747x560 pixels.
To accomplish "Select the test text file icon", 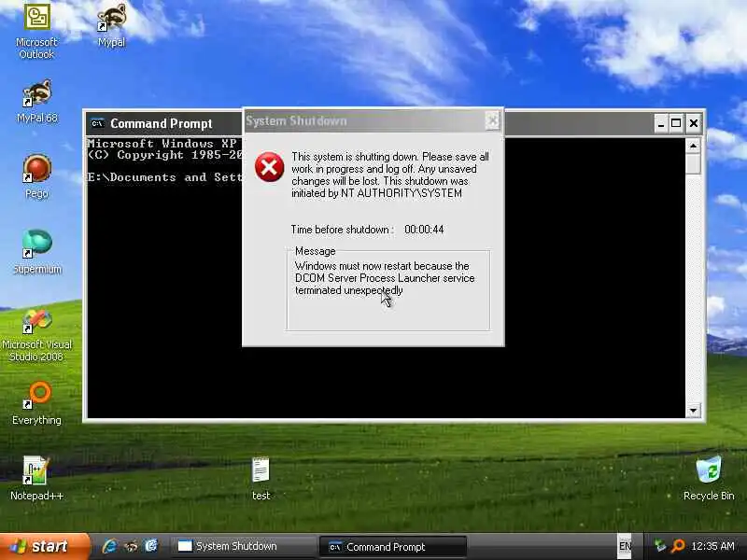I will pyautogui.click(x=261, y=479).
